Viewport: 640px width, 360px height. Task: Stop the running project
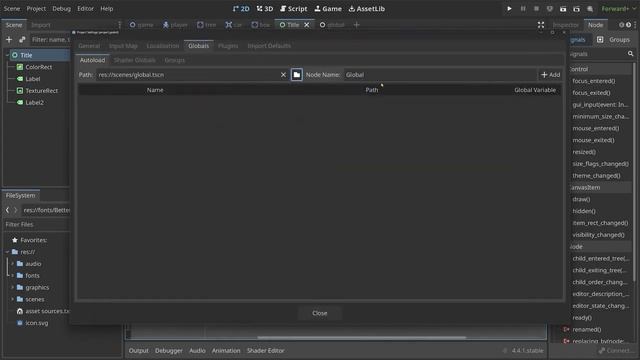(x=536, y=9)
